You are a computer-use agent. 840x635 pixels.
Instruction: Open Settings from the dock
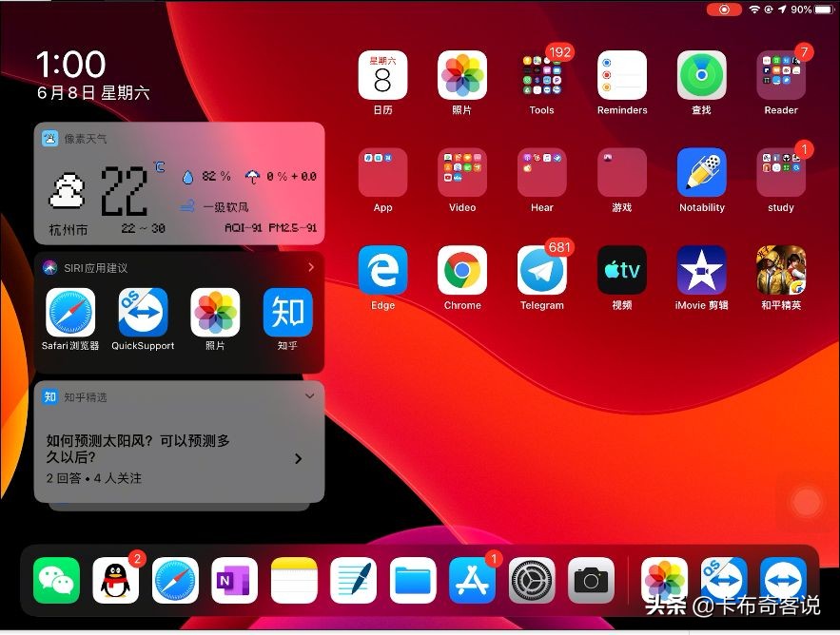pos(531,578)
